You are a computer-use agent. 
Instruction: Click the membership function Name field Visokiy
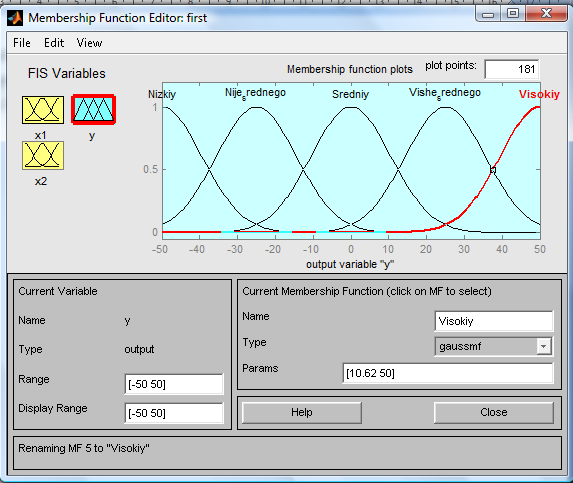pos(494,321)
